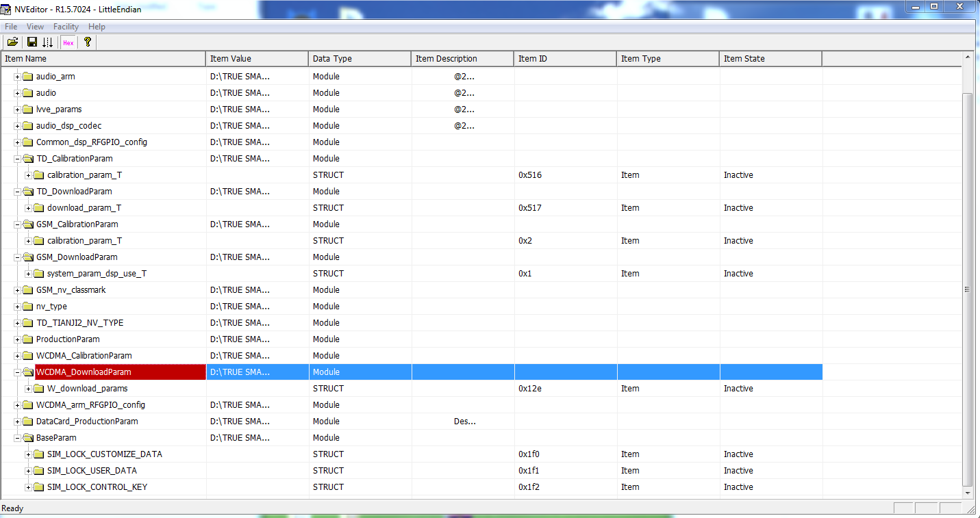
Task: Click the Item ID cell '0x1f0'
Action: tap(529, 454)
